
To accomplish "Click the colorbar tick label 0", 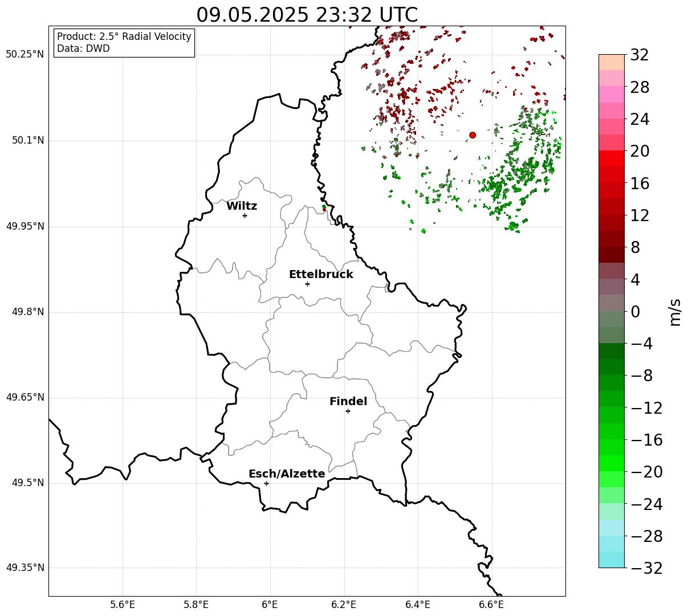I will (635, 312).
